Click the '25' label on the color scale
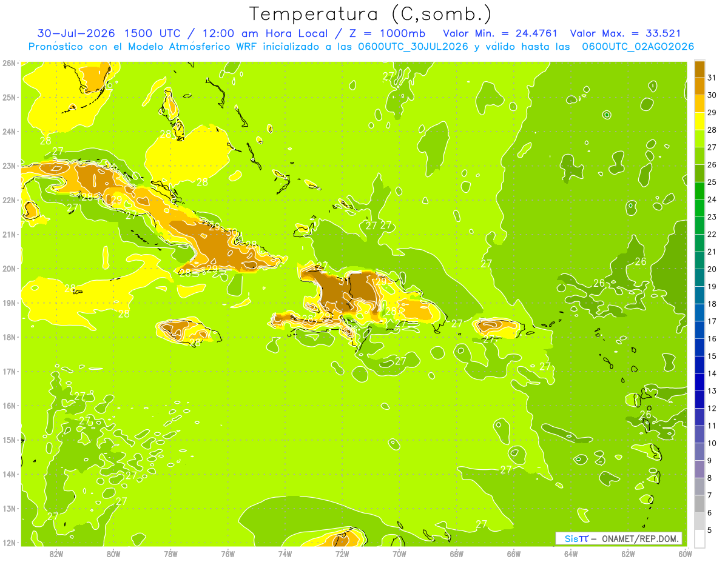This screenshot has width=728, height=562. [x=712, y=182]
